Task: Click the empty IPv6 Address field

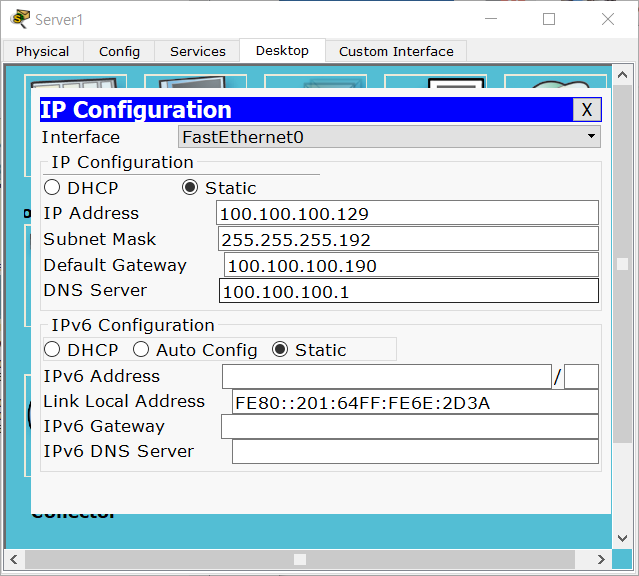Action: pyautogui.click(x=387, y=377)
